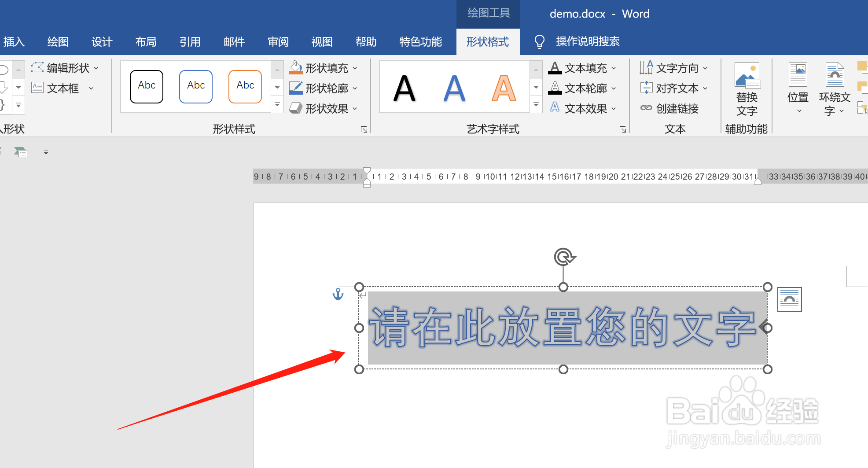Viewport: 868px width, 468px height.
Task: Expand the 文本轮廓 dropdown arrow
Action: click(614, 88)
